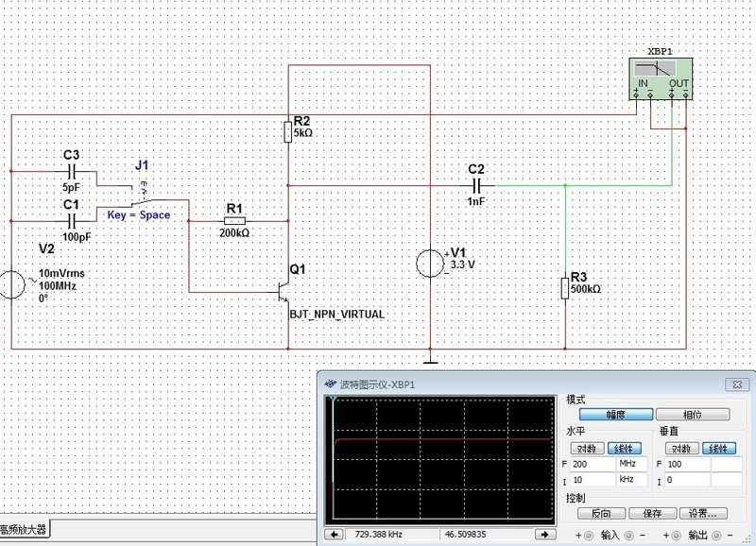The height and width of the screenshot is (546, 756).
Task: Select the V1 3.3 V DC source
Action: [431, 264]
